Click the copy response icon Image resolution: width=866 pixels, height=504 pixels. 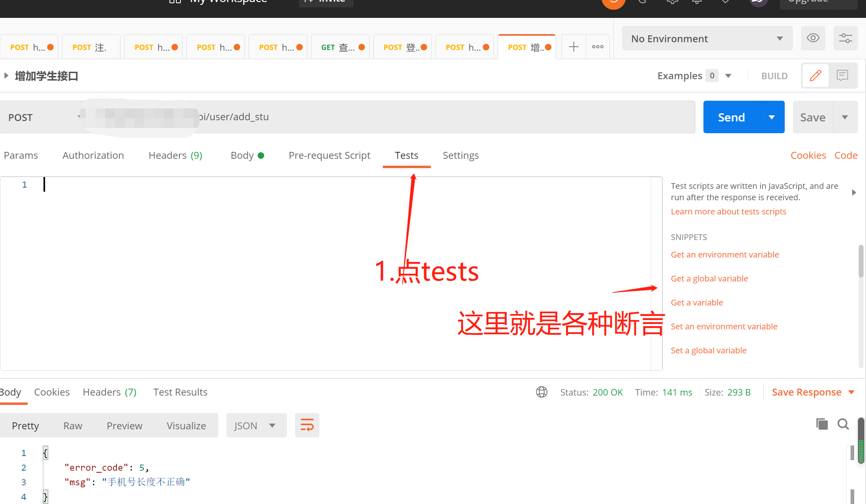[x=822, y=424]
